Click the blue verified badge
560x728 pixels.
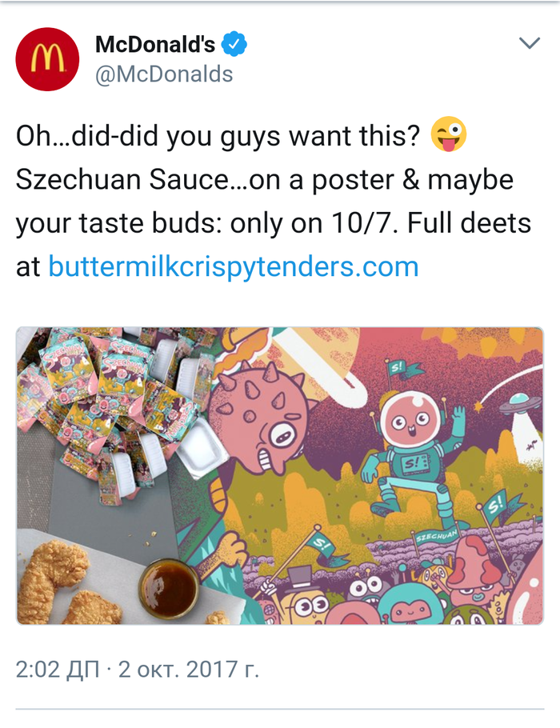[x=234, y=45]
